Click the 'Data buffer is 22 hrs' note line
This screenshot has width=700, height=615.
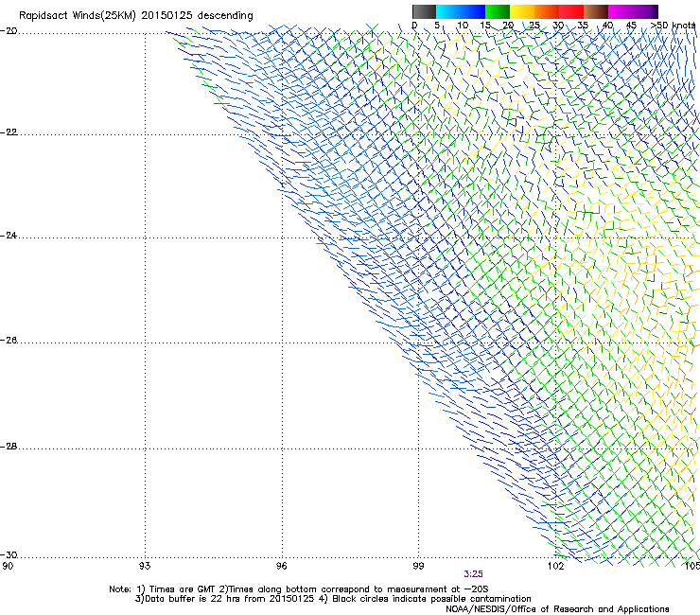point(333,599)
